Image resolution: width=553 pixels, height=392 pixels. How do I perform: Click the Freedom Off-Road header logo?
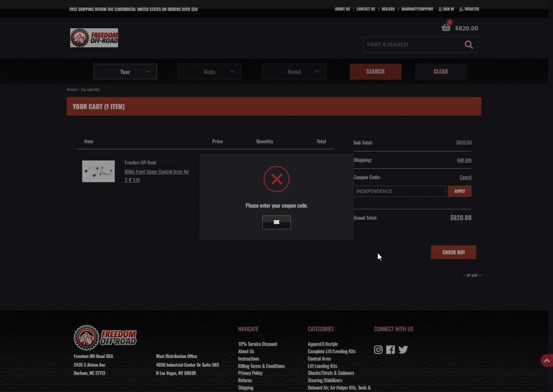click(94, 38)
